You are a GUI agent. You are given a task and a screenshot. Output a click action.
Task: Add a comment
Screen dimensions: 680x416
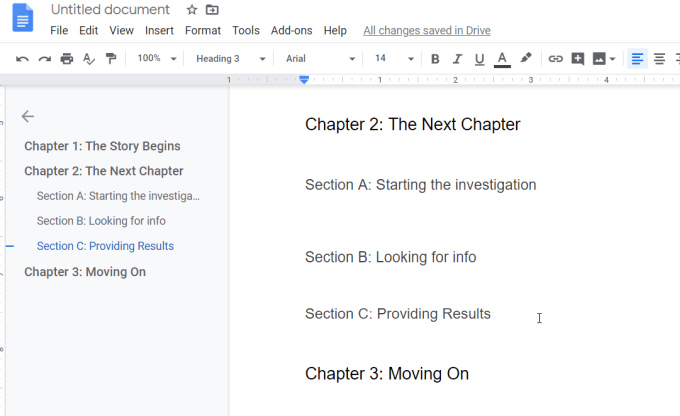click(x=578, y=59)
